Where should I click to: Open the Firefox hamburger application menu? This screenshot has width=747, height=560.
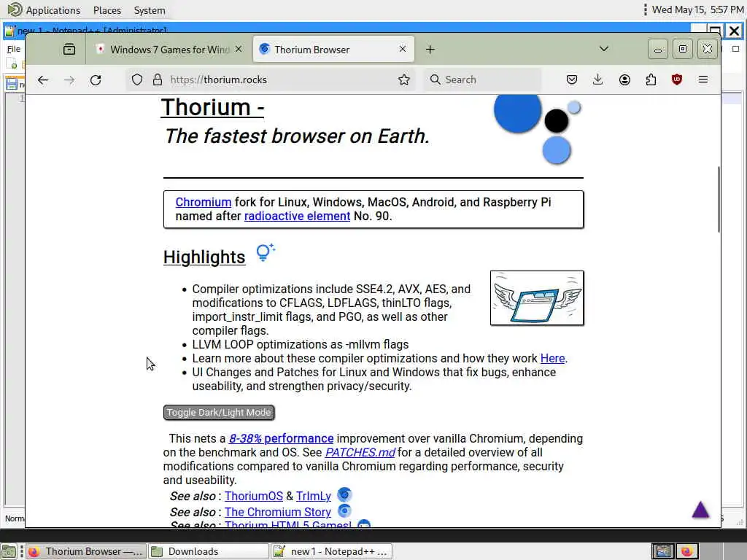703,79
